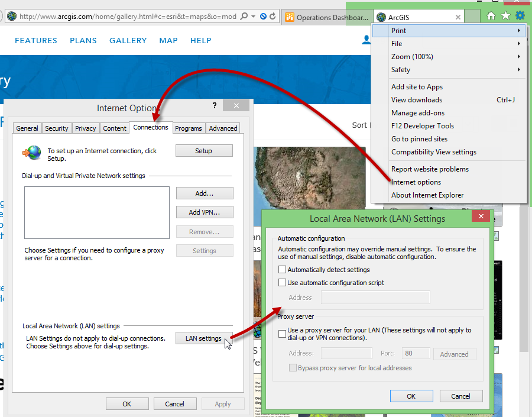Click OK in LAN Settings dialog
Screen dimensions: 532x417
pos(411,396)
